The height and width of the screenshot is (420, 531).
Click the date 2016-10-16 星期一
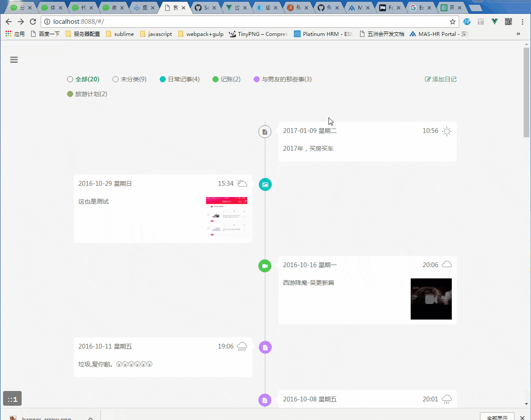click(x=310, y=265)
